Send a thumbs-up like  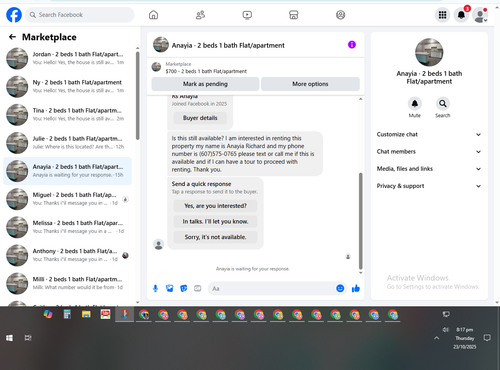coord(356,288)
